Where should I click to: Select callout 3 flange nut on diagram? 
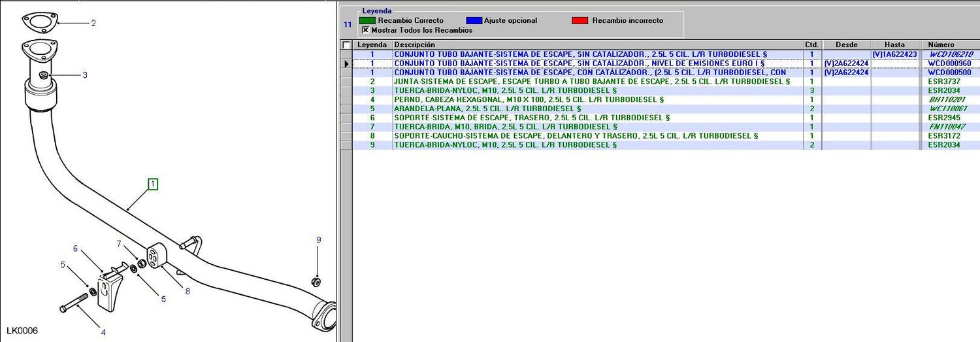[84, 75]
